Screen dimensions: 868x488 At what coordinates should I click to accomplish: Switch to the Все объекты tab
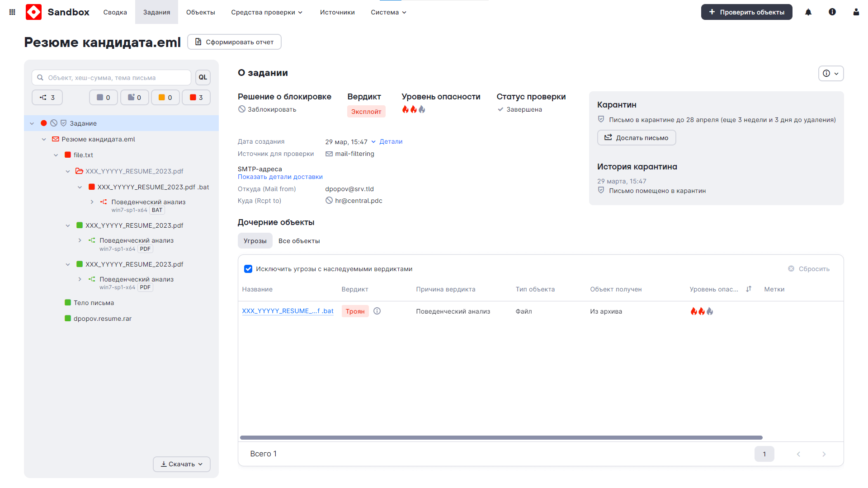pyautogui.click(x=299, y=241)
